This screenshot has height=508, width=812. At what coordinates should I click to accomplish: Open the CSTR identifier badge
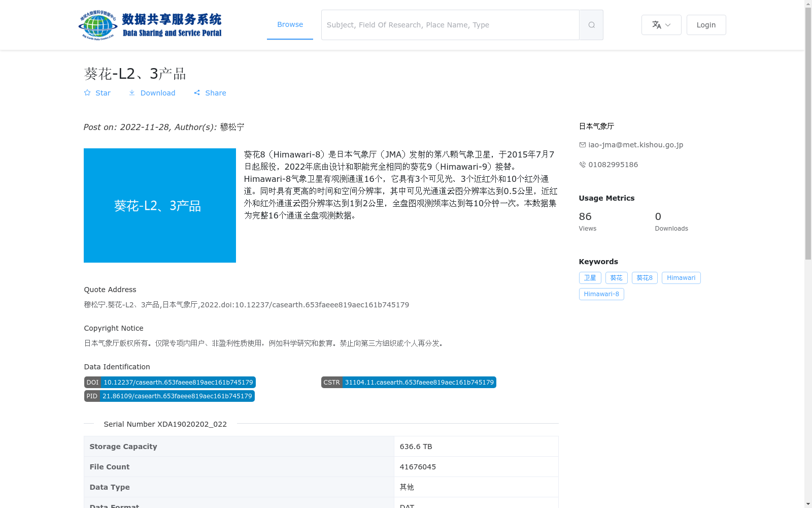[409, 383]
